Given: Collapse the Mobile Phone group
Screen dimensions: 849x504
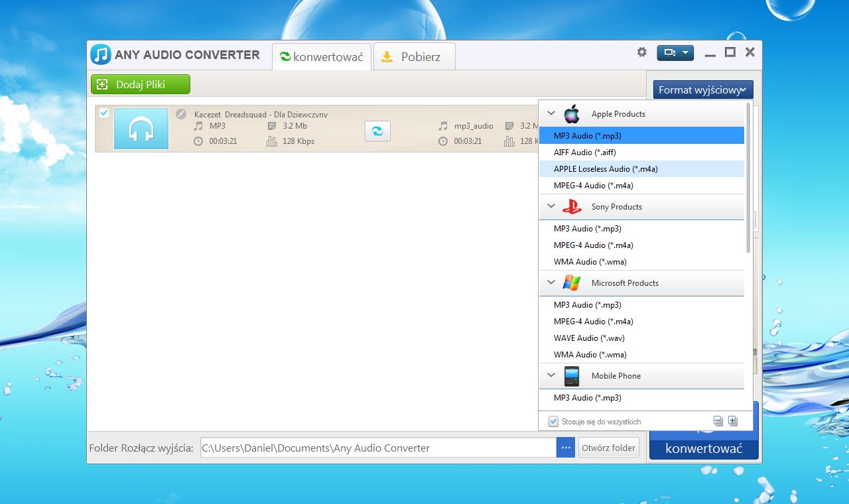Looking at the screenshot, I should click(551, 375).
